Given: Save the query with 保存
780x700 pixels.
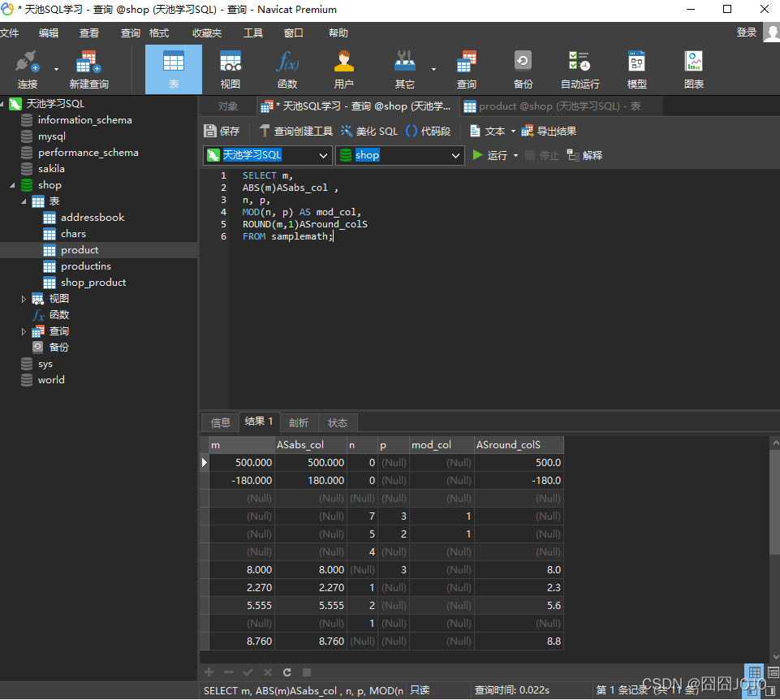Looking at the screenshot, I should (x=222, y=131).
